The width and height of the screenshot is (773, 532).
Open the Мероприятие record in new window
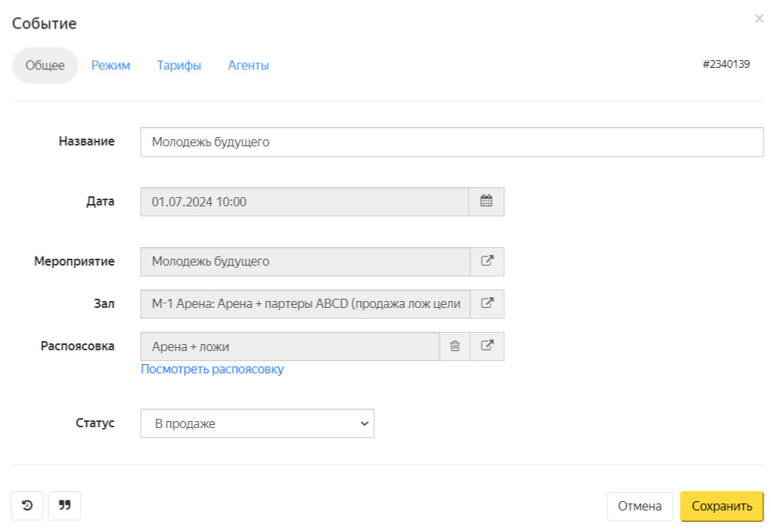tap(487, 261)
